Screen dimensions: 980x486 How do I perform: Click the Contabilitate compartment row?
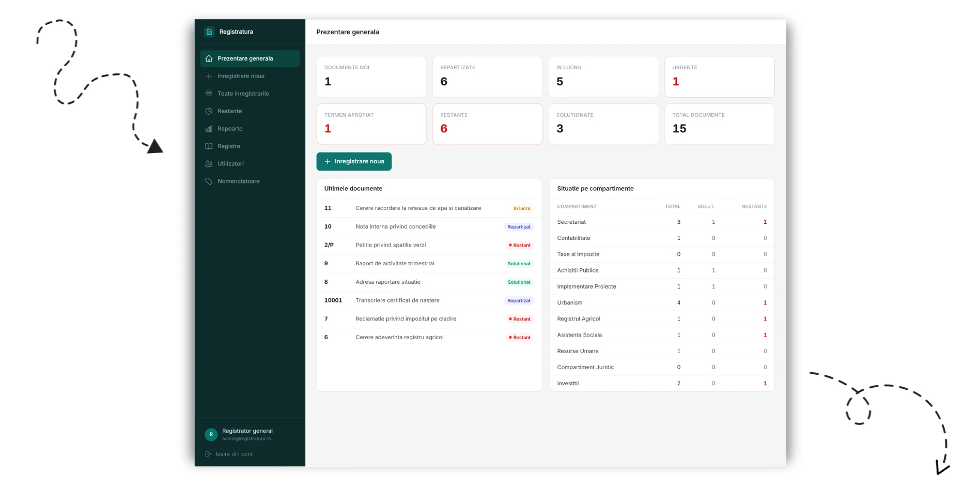click(662, 238)
